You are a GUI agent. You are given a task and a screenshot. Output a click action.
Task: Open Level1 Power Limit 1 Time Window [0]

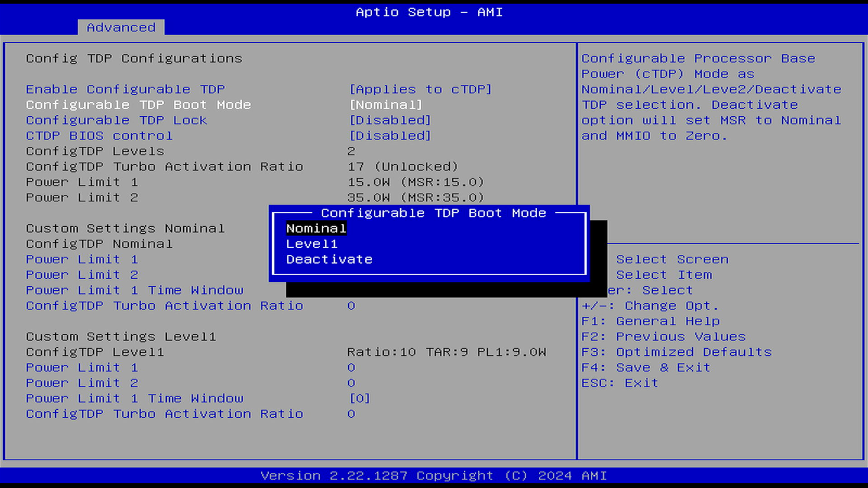click(x=359, y=399)
